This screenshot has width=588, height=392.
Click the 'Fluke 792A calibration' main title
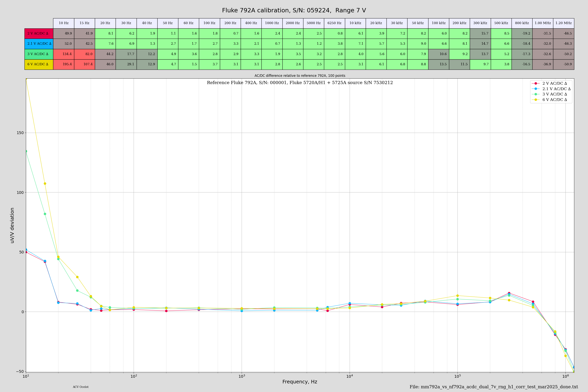(294, 11)
